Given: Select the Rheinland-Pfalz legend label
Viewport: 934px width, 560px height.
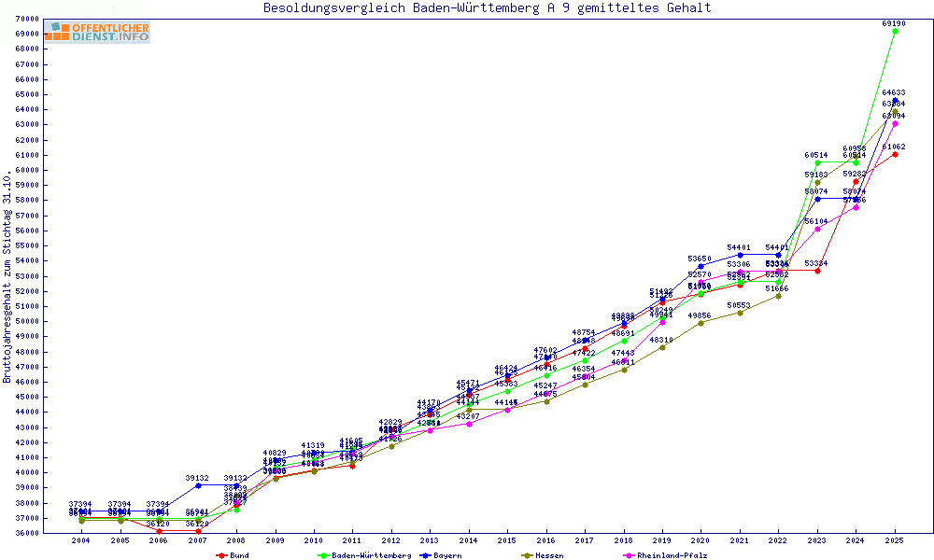Looking at the screenshot, I should coord(672,555).
